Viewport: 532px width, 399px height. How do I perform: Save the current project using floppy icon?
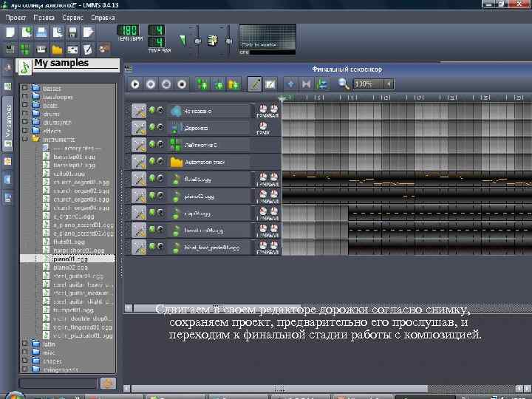coord(72,33)
